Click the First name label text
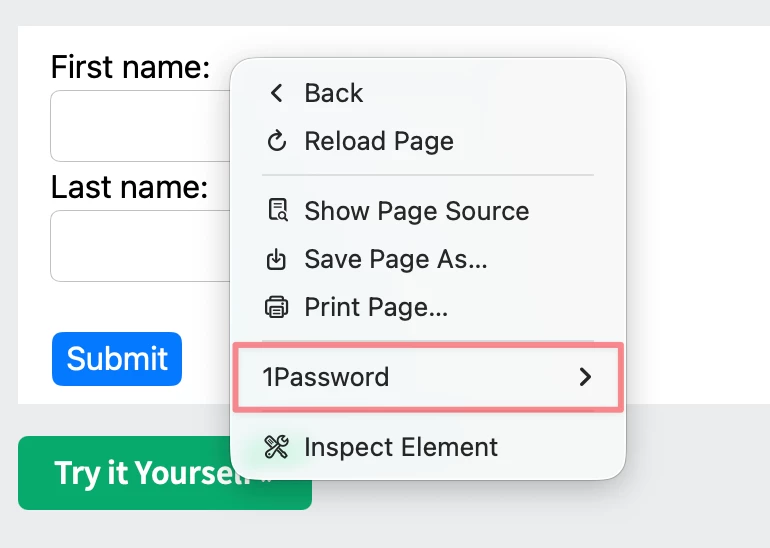Screen dimensions: 770x548 [x=131, y=67]
